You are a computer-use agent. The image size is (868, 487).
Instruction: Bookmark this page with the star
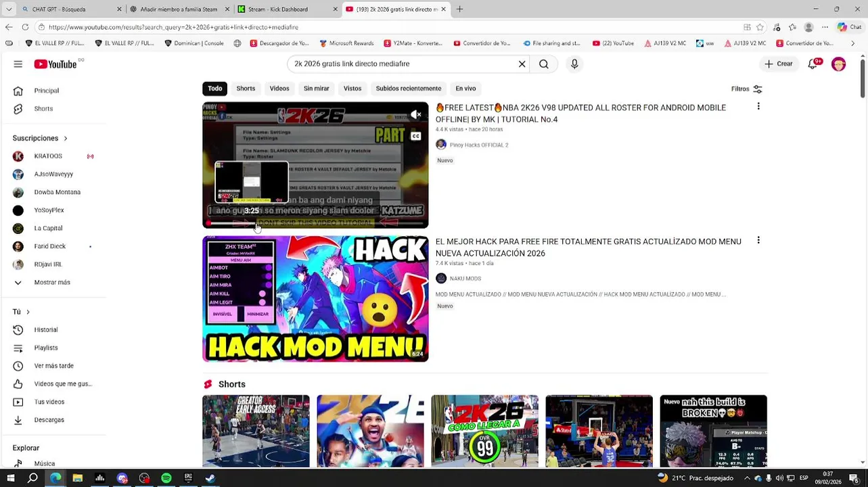(x=760, y=27)
